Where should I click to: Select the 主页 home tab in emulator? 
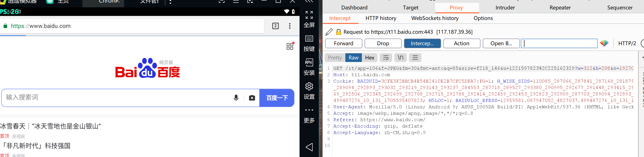(63, 2)
